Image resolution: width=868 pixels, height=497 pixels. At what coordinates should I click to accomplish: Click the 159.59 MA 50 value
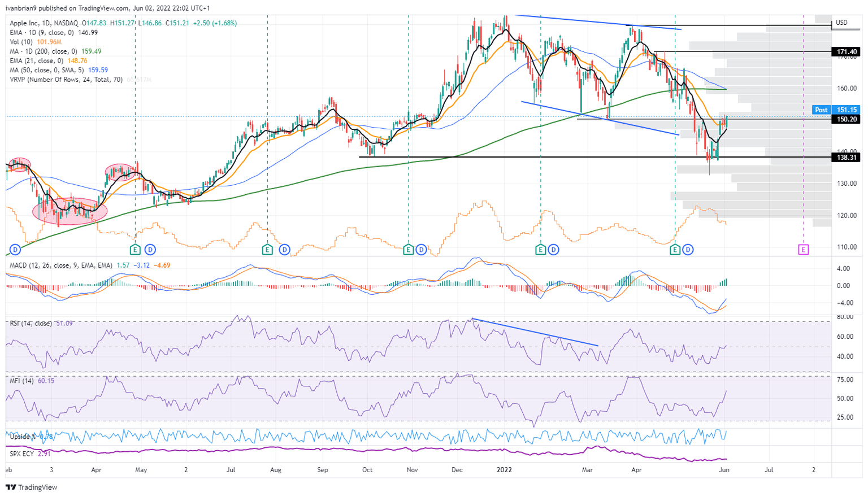pyautogui.click(x=98, y=70)
